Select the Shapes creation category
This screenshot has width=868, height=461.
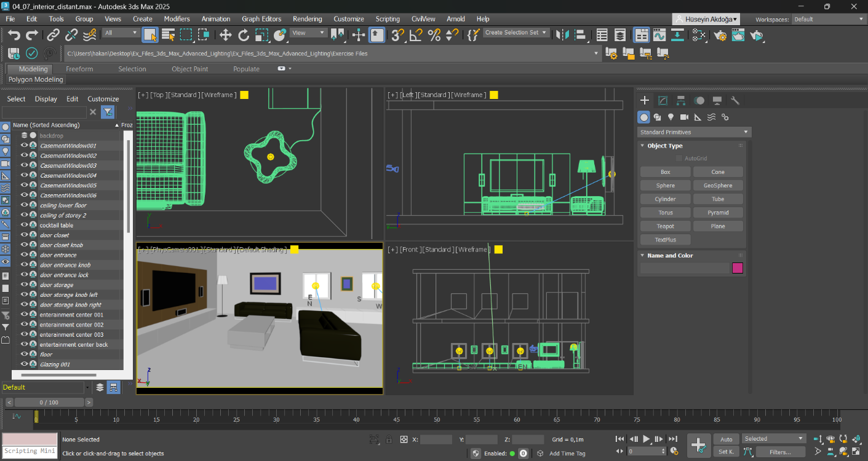pos(658,117)
